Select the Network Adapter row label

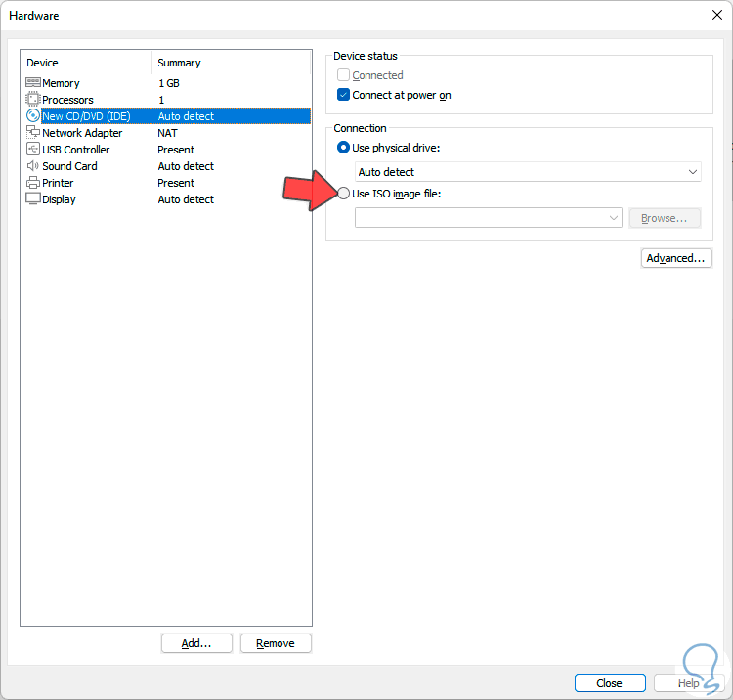pyautogui.click(x=82, y=133)
